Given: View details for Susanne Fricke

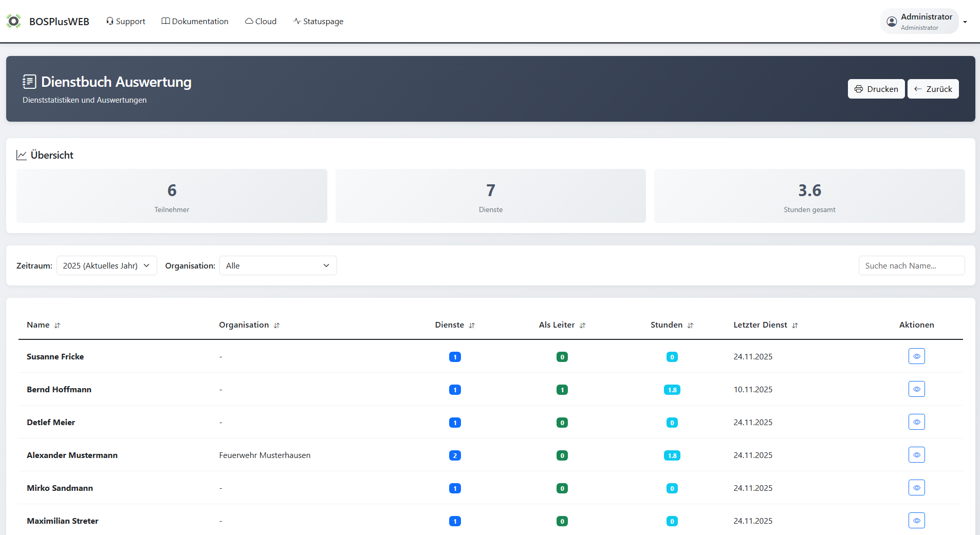Looking at the screenshot, I should point(916,356).
